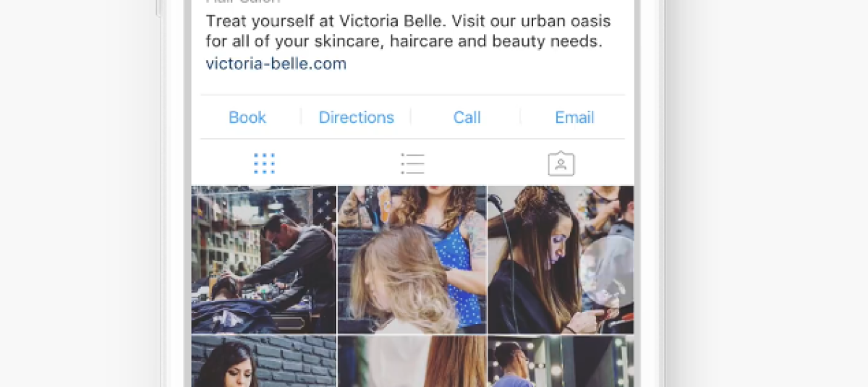Tap the hair dryer in the third photo

[498, 203]
